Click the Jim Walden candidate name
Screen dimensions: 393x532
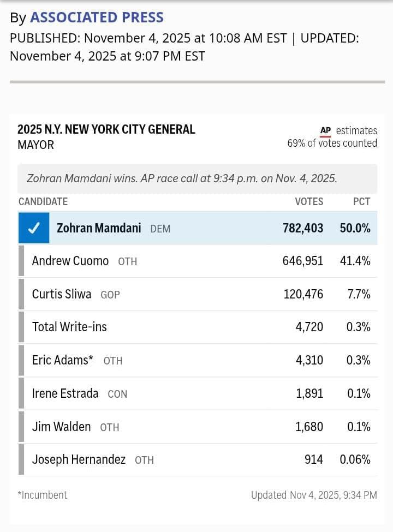click(61, 426)
